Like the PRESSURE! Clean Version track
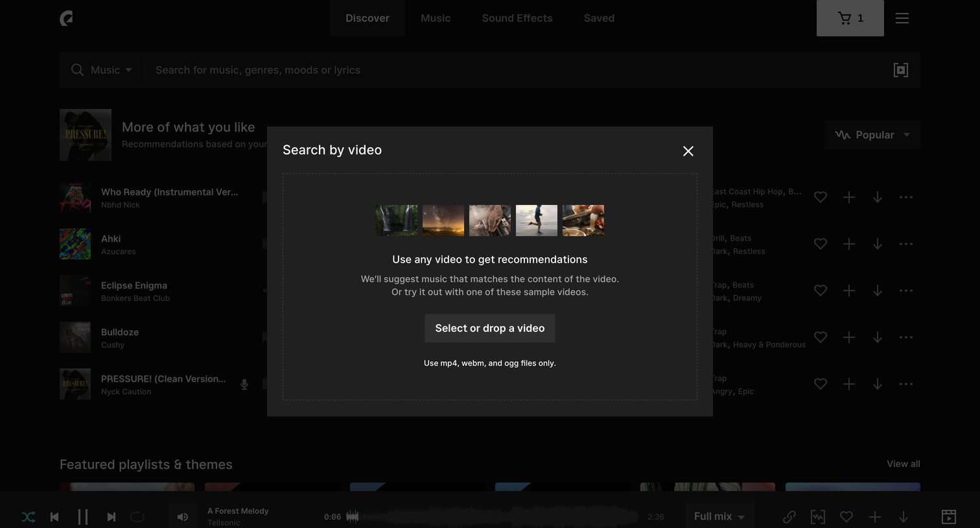Viewport: 980px width, 528px height. click(821, 384)
